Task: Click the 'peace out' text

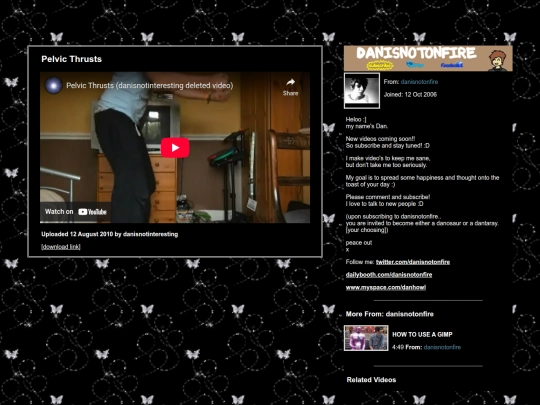Action: (359, 243)
